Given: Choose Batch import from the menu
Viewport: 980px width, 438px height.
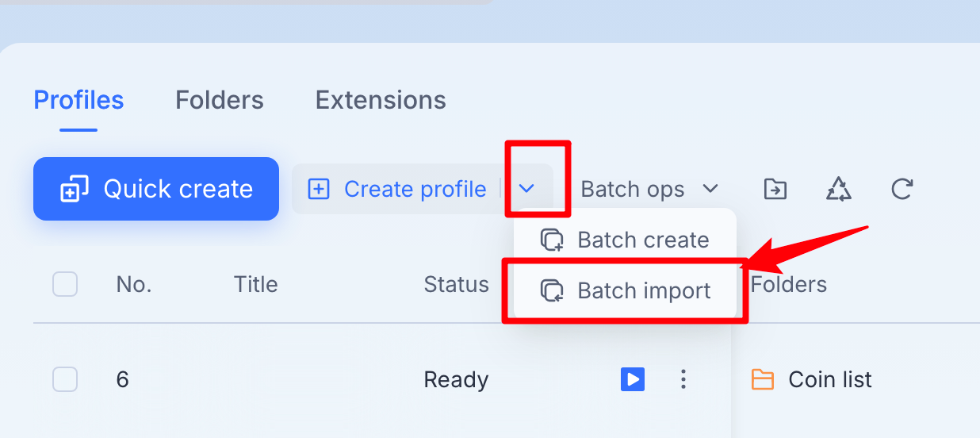Looking at the screenshot, I should pos(625,290).
